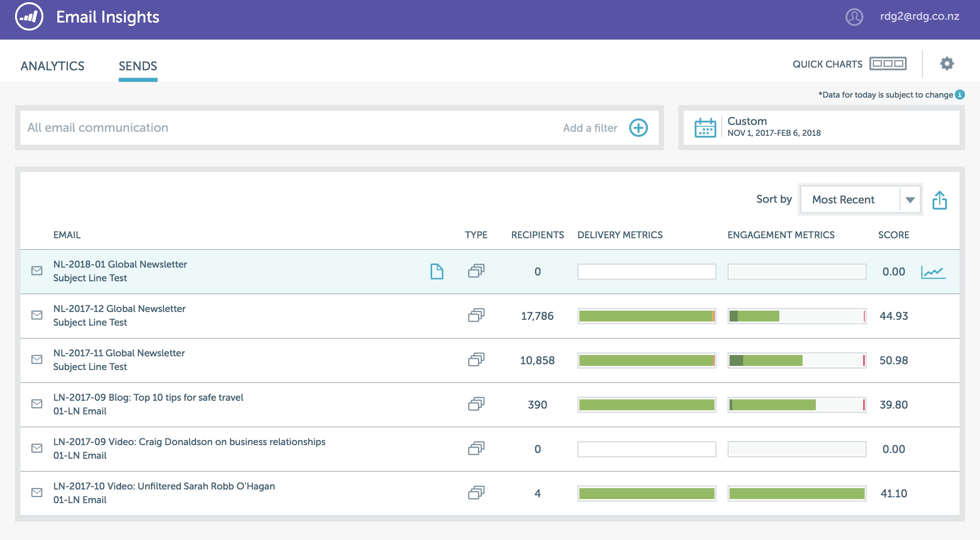Open NL-2017-11 Global Newsletter email
This screenshot has width=980, height=540.
pyautogui.click(x=119, y=353)
